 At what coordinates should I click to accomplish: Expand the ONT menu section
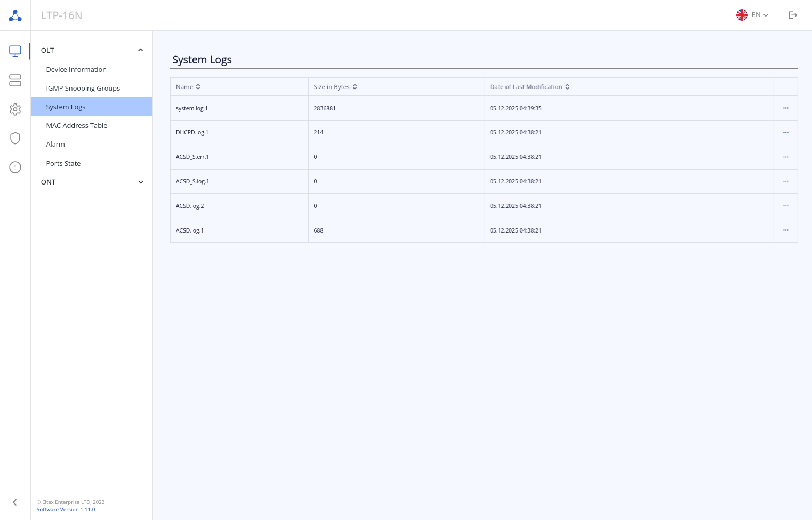point(141,182)
